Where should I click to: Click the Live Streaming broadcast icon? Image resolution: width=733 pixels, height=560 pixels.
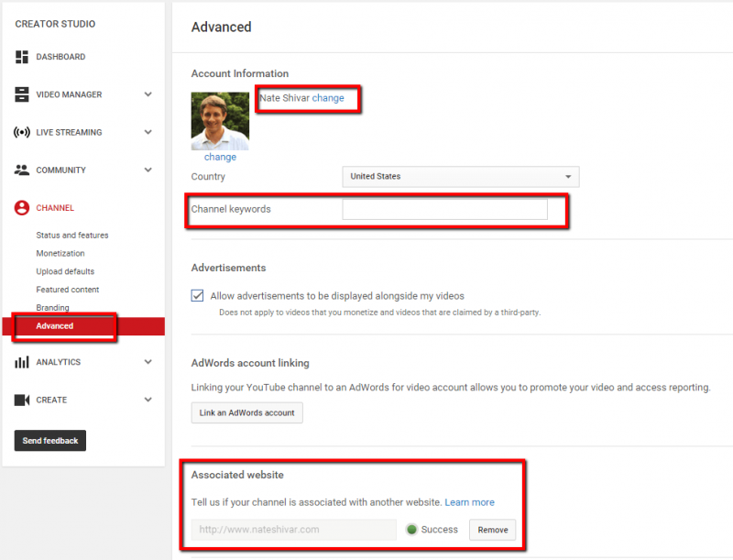[x=21, y=132]
